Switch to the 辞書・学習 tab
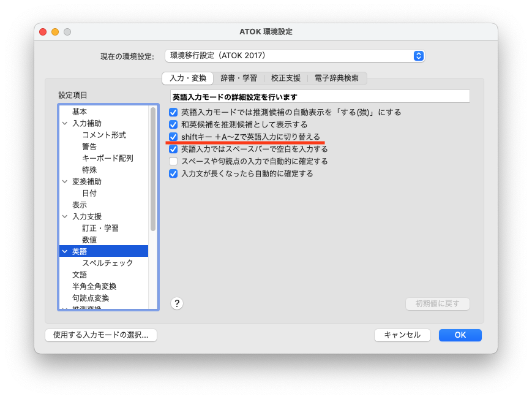This screenshot has height=399, width=532. tap(239, 78)
